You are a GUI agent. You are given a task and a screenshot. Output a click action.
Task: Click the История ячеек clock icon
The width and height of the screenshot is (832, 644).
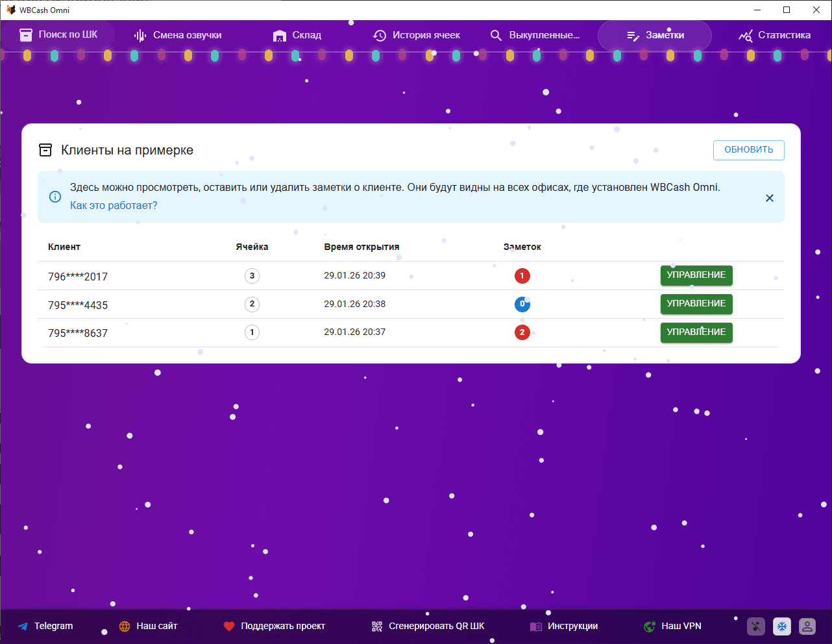(x=380, y=36)
